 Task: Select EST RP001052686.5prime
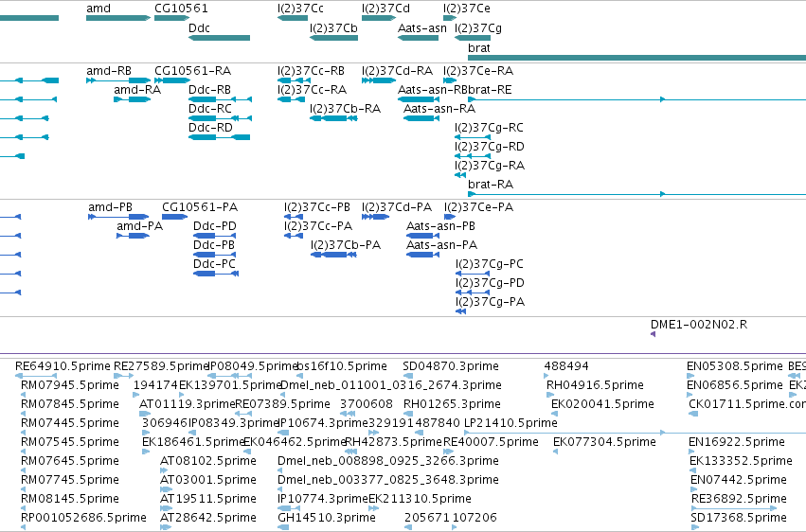(23, 527)
